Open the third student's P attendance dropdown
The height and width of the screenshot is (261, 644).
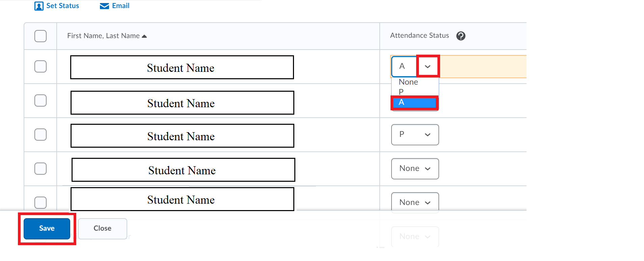click(x=415, y=135)
